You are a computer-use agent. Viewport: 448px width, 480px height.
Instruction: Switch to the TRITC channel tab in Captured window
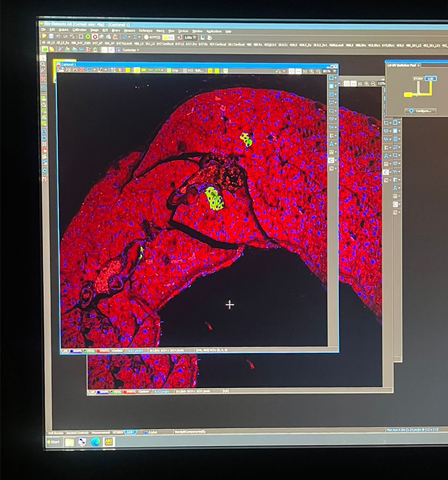pos(102,351)
